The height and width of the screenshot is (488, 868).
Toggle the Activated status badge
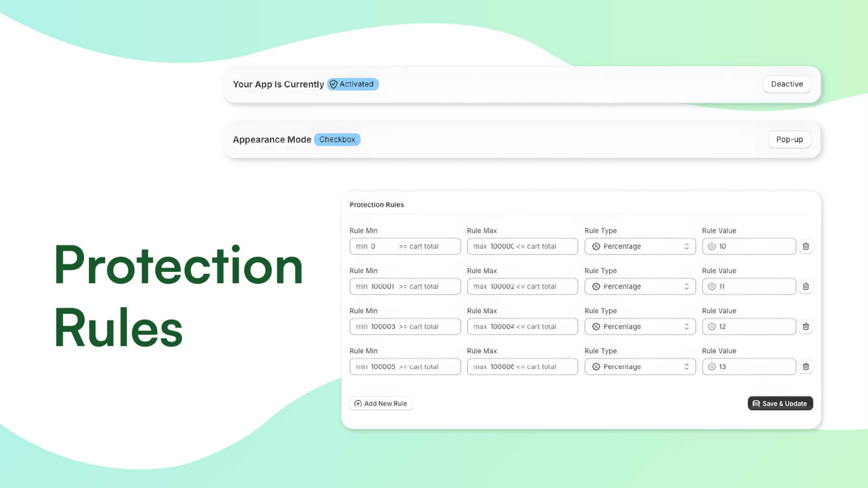(353, 84)
